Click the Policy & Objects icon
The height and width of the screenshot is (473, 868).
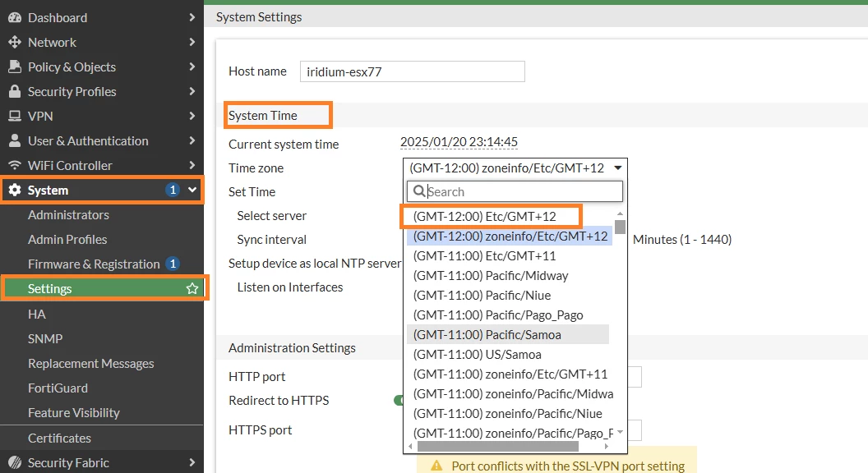(x=15, y=67)
